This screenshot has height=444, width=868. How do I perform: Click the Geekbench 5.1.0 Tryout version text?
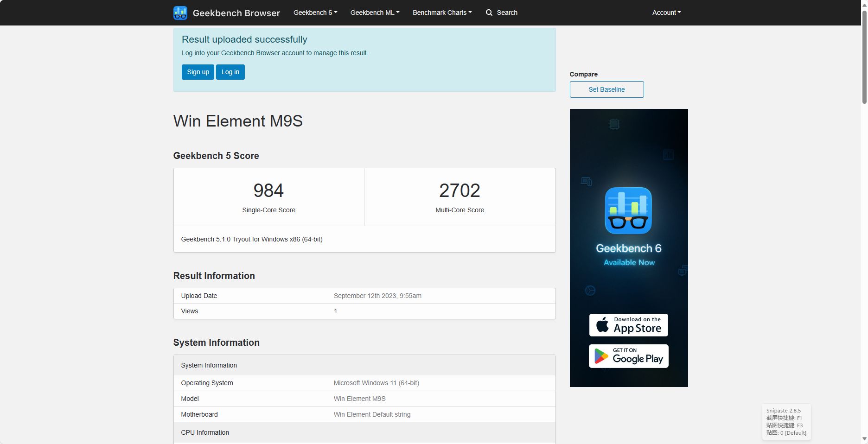(252, 239)
